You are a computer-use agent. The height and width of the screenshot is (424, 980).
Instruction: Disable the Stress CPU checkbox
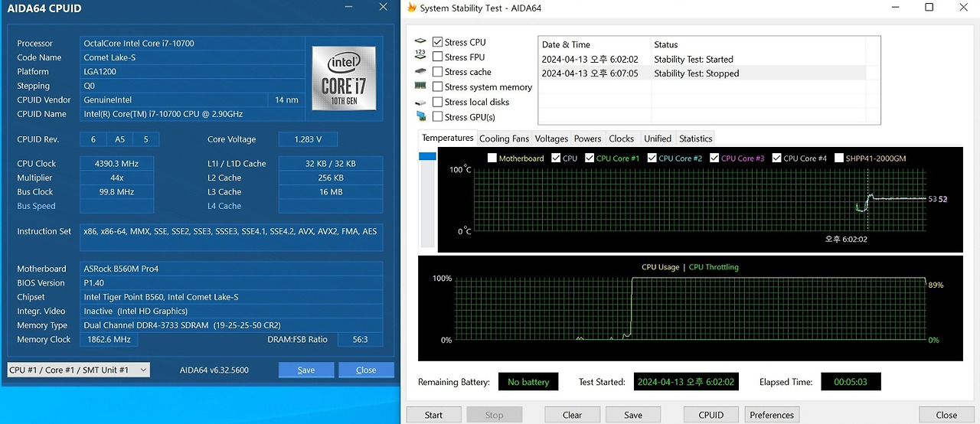pyautogui.click(x=437, y=42)
